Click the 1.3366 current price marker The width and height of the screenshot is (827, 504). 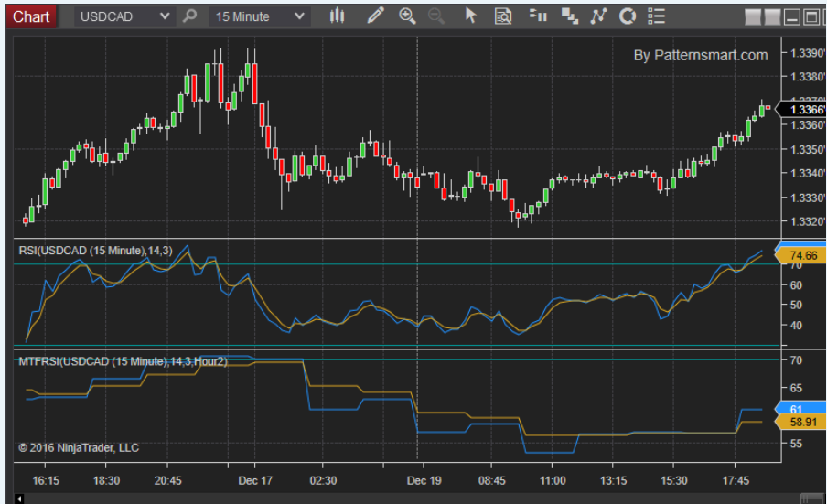tap(800, 110)
